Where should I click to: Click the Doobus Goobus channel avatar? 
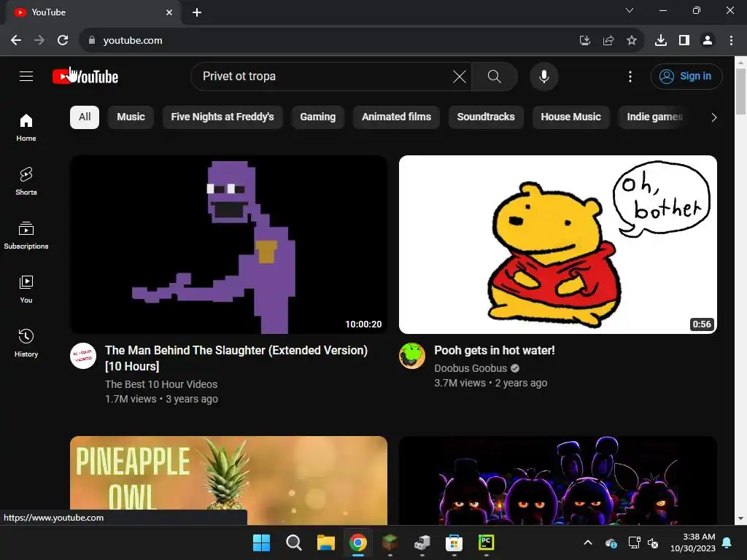click(412, 356)
